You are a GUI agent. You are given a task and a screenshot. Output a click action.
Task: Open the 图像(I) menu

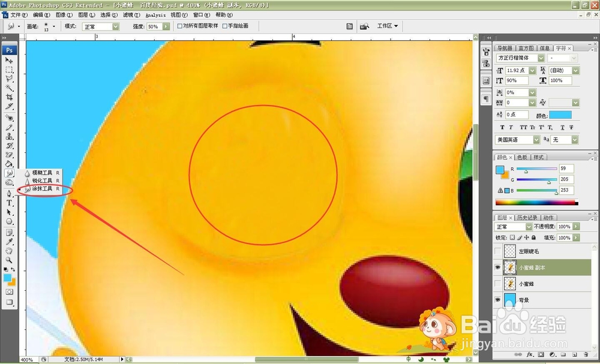coord(64,15)
